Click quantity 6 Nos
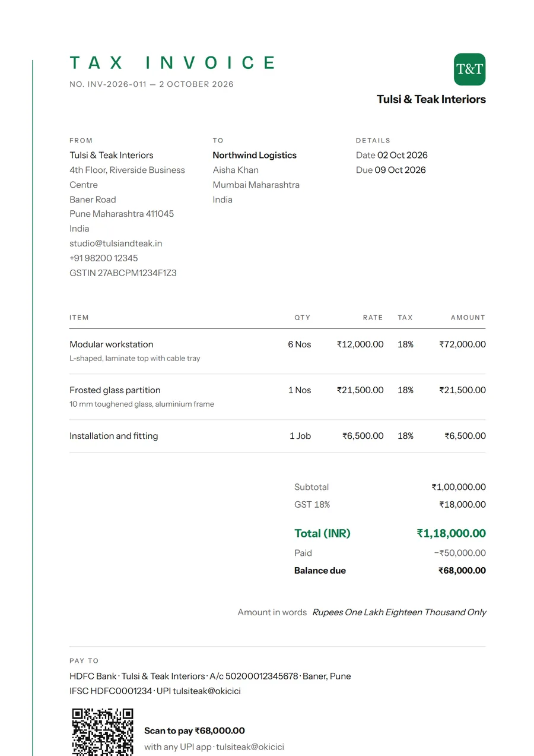Screen dimensions: 534x756 300,344
